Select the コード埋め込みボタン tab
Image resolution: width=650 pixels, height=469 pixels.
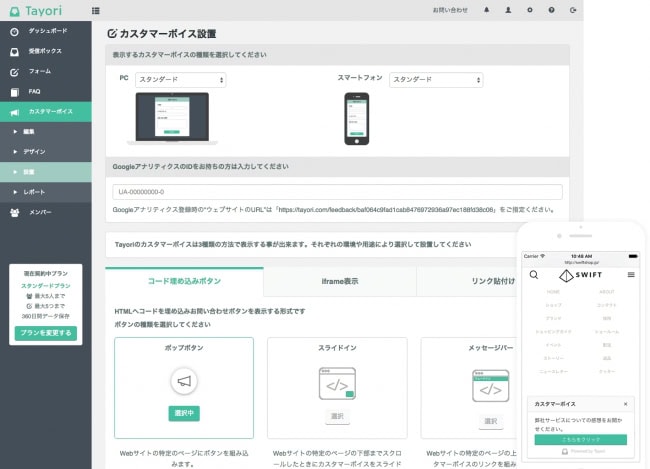183,281
